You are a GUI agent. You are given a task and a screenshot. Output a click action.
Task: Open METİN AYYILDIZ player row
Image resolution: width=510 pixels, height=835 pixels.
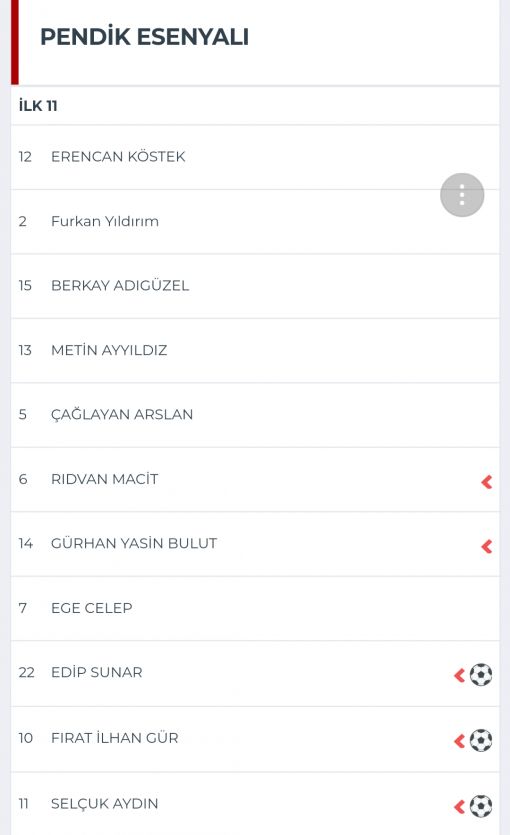click(255, 350)
